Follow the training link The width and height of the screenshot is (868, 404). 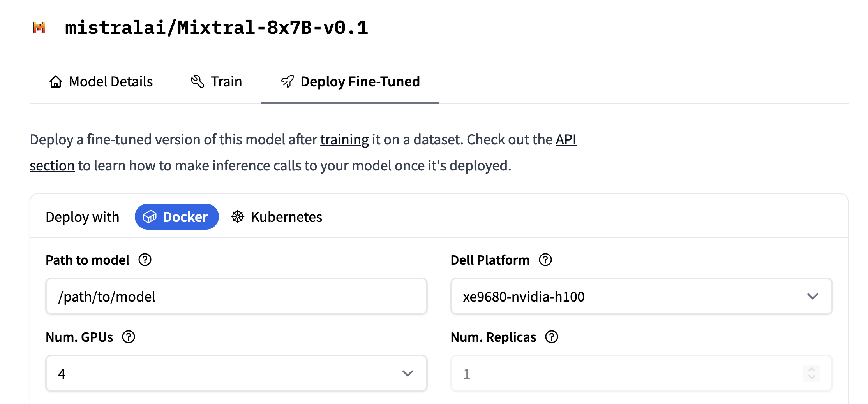344,139
